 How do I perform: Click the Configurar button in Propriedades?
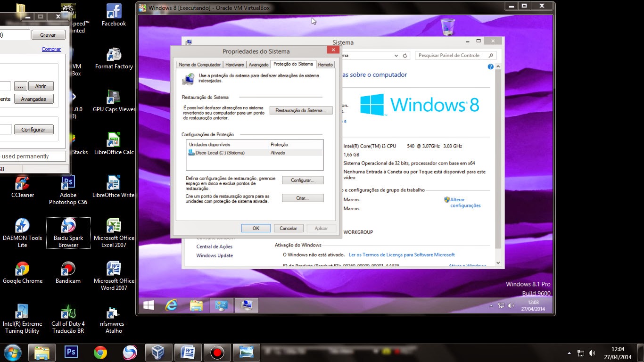pos(303,180)
